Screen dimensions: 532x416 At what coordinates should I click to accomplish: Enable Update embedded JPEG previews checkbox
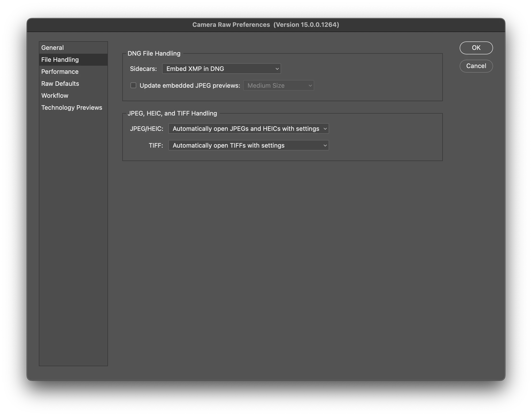(x=133, y=86)
